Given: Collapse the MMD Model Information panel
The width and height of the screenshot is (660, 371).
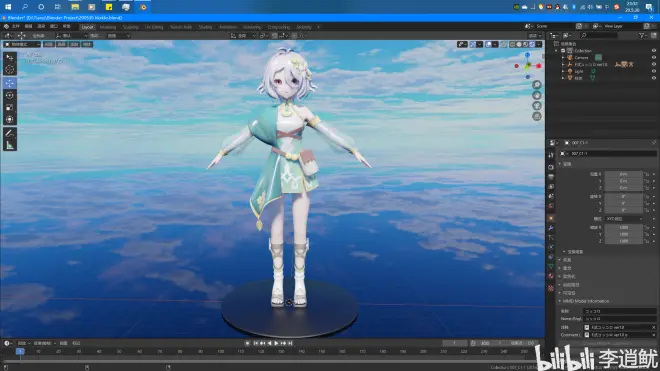Looking at the screenshot, I should tap(585, 301).
